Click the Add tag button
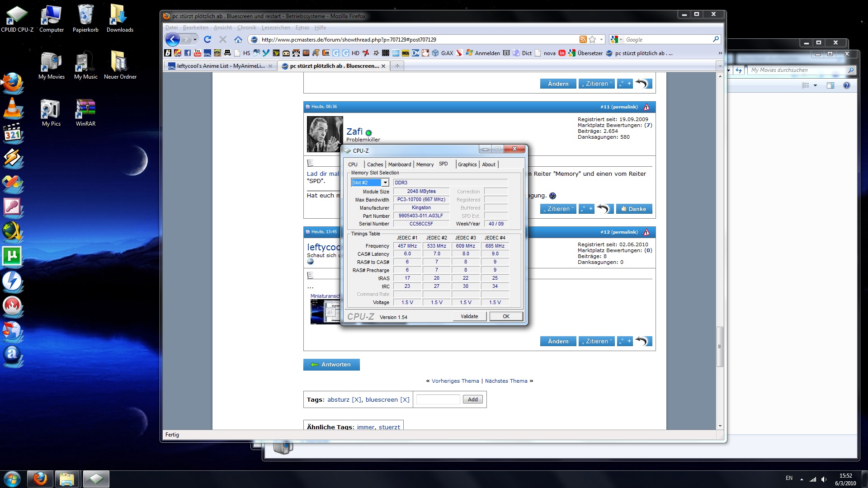The width and height of the screenshot is (868, 488). (472, 399)
